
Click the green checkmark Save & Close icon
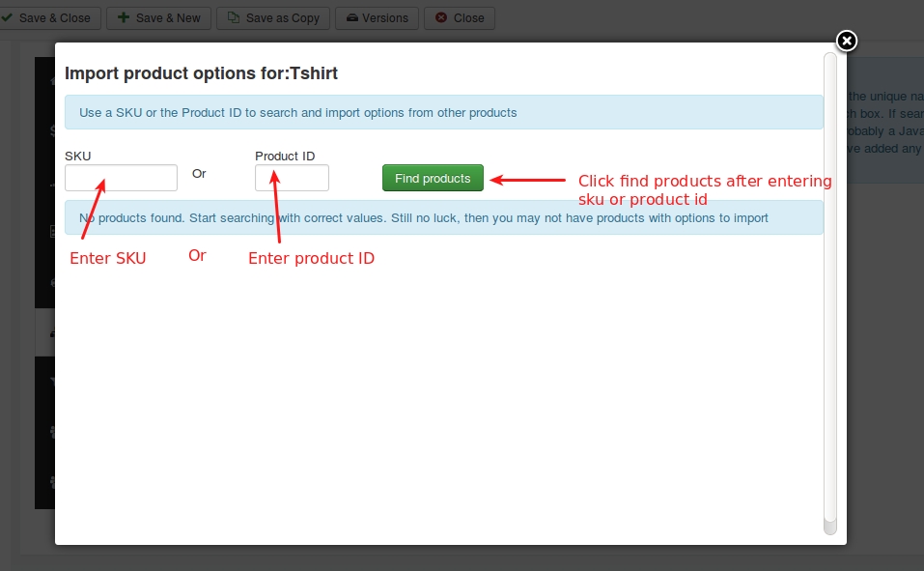coord(7,18)
